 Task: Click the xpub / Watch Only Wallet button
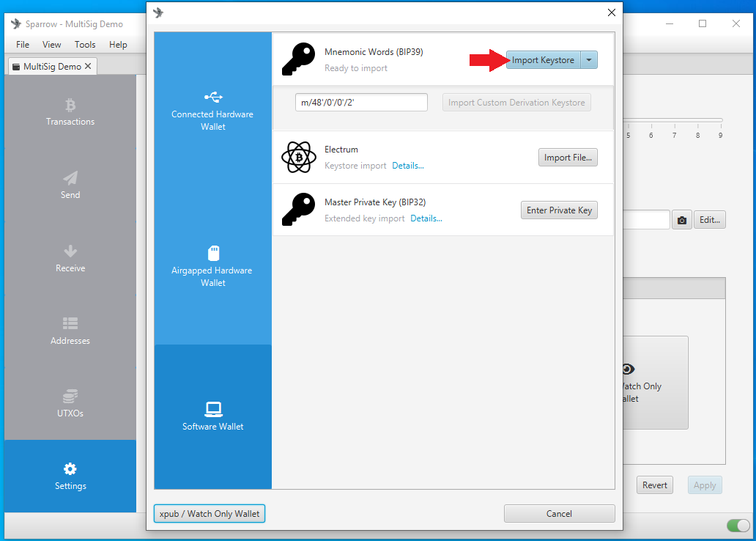point(210,513)
